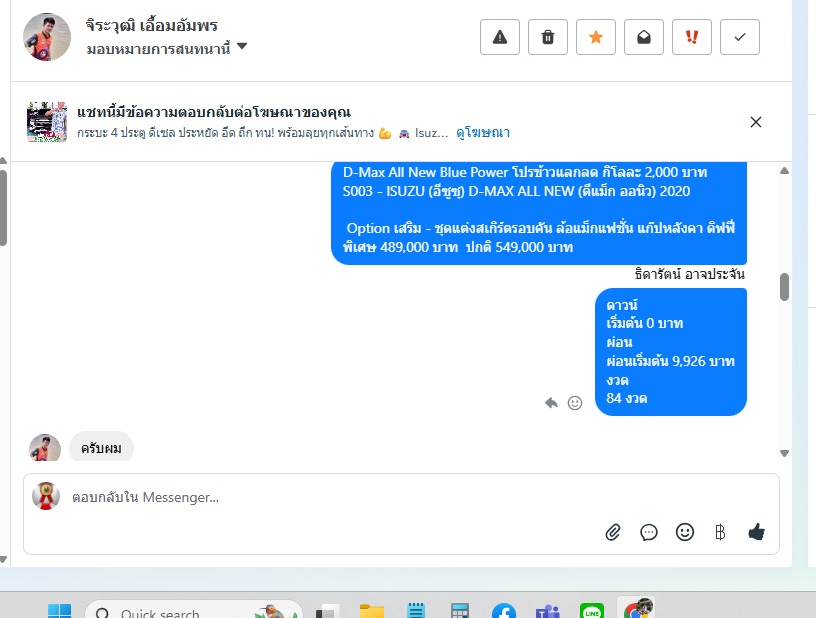Screen dimensions: 816x618
Task: Attach a file with paperclip icon
Action: coord(613,532)
